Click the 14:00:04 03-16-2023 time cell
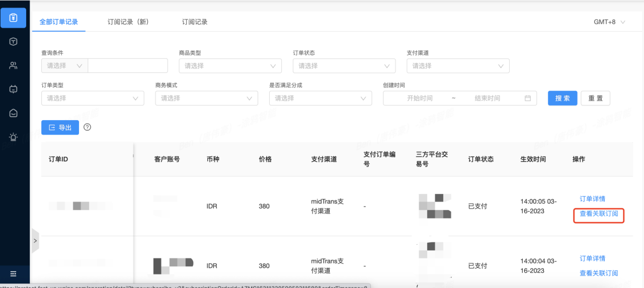The width and height of the screenshot is (644, 288). click(x=538, y=266)
